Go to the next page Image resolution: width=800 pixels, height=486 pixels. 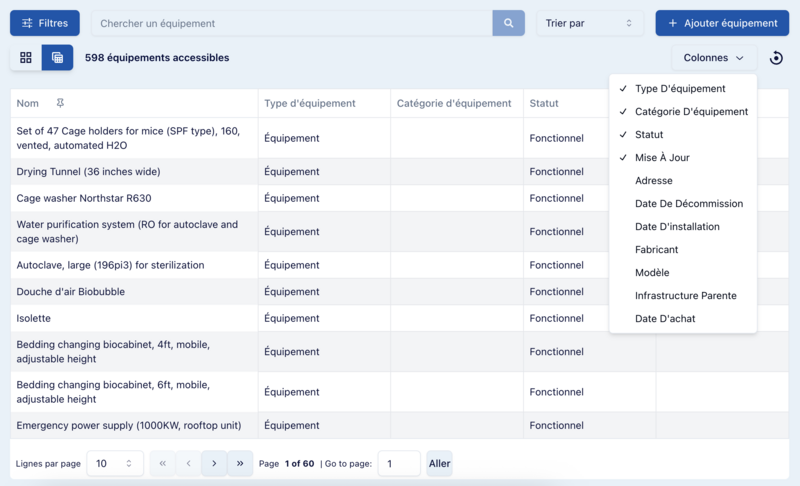tap(214, 464)
